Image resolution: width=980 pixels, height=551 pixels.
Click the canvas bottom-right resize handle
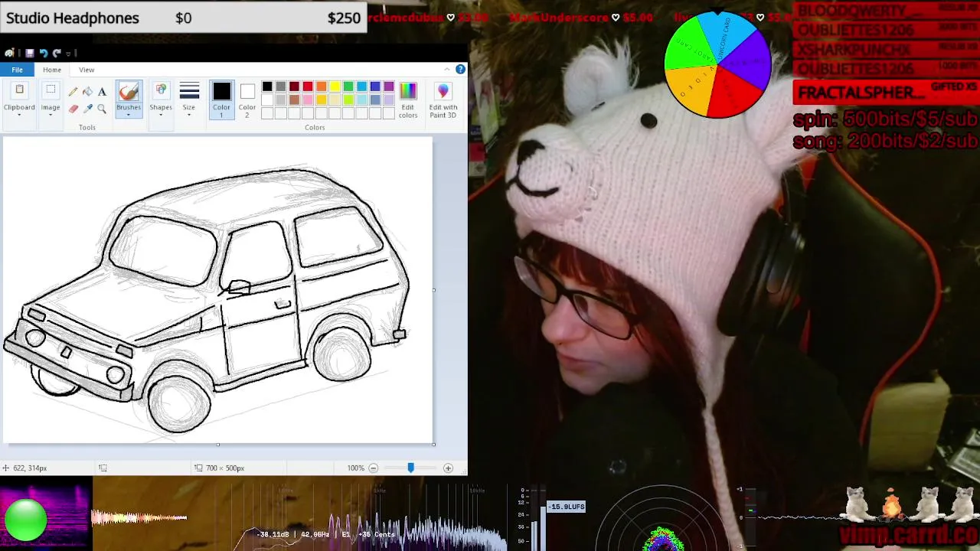click(434, 444)
